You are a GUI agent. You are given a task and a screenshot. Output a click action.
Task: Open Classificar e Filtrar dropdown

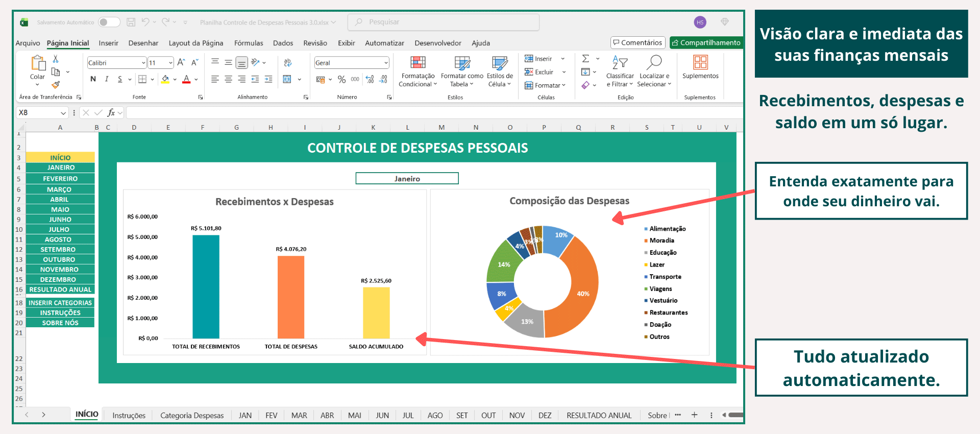pyautogui.click(x=620, y=71)
